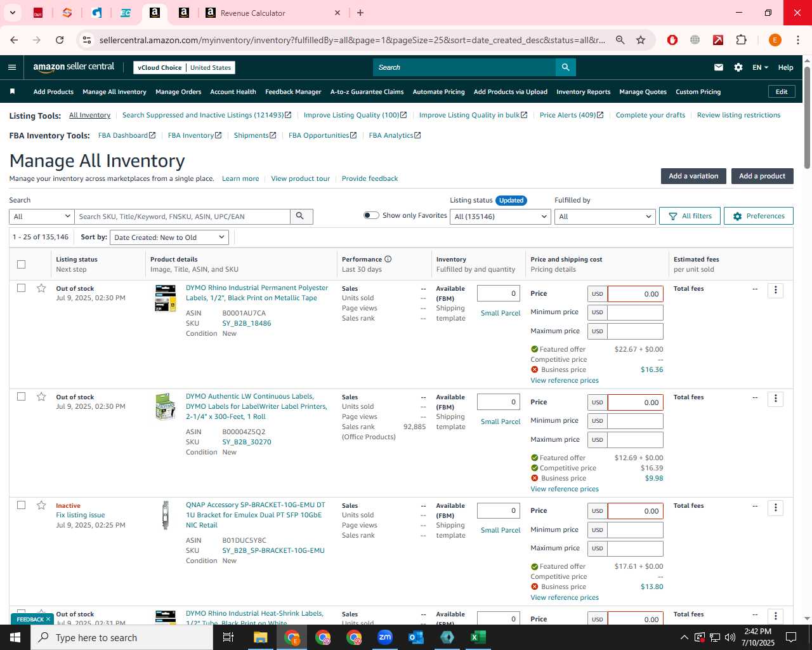The width and height of the screenshot is (812, 650).
Task: Open actions menu for SY_B2B_30270 row
Action: [x=775, y=399]
